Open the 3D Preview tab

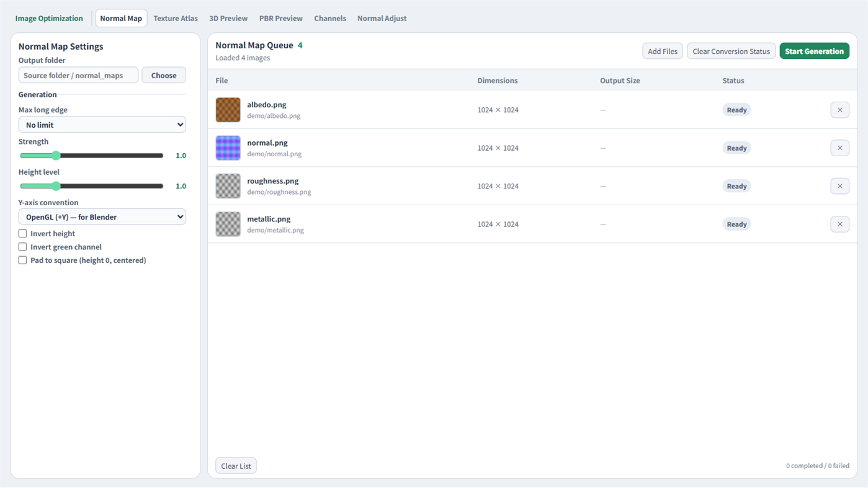tap(228, 18)
